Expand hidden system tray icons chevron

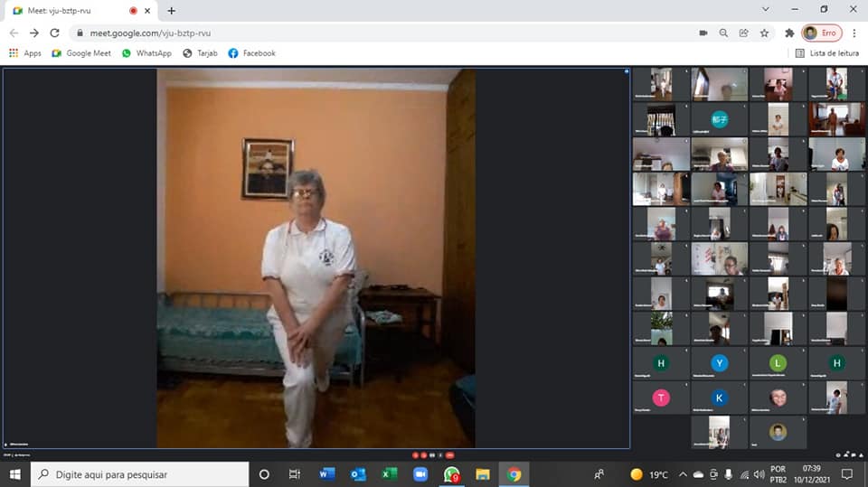click(683, 474)
